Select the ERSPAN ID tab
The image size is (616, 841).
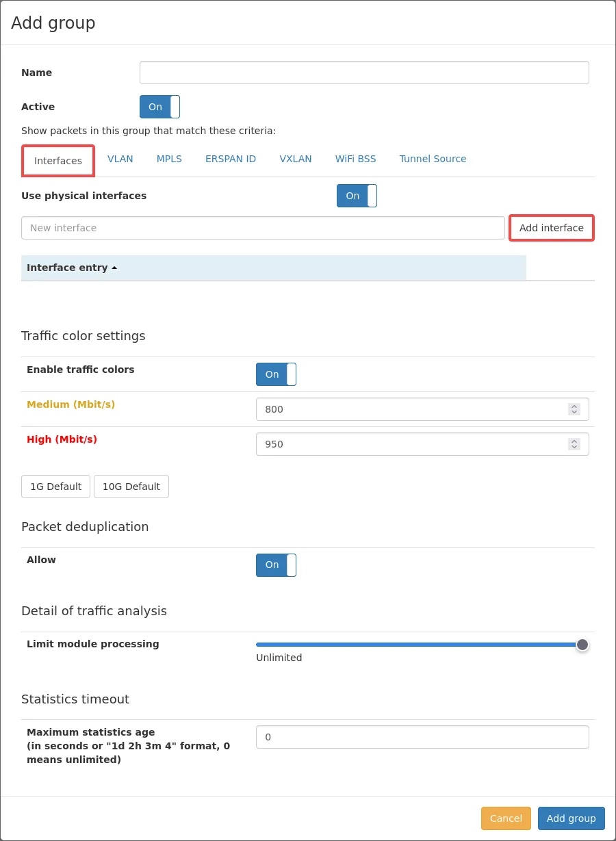click(x=231, y=159)
